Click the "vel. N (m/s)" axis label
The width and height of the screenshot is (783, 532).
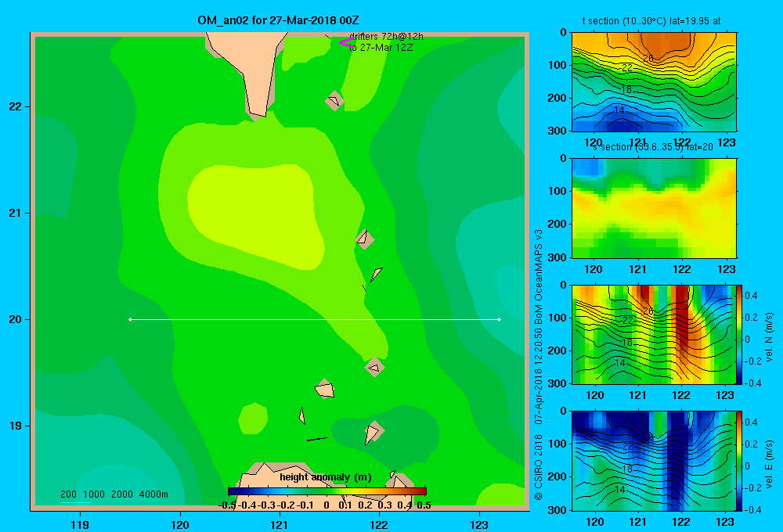click(769, 337)
